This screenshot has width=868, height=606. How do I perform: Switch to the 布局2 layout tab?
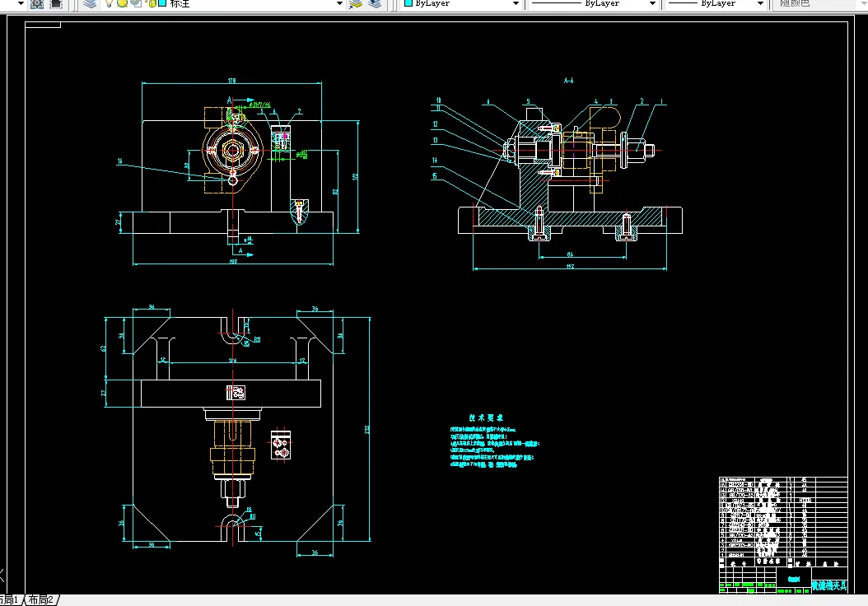[41, 600]
